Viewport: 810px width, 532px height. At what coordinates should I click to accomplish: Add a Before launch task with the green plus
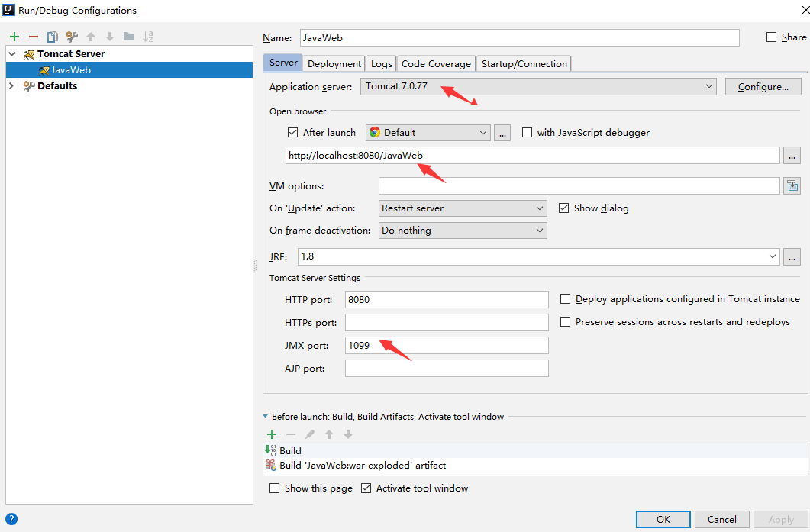272,434
